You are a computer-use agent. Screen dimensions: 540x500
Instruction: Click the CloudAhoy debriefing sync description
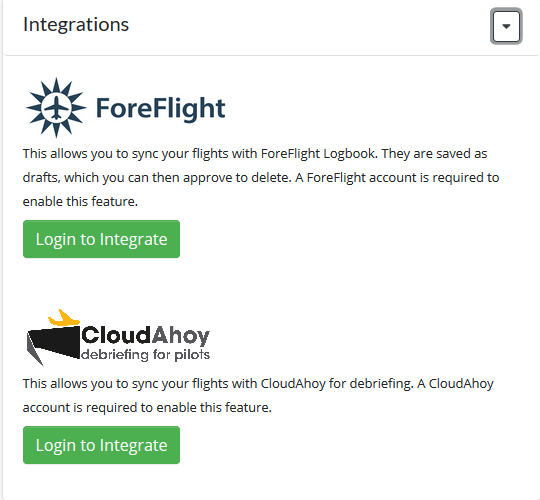[x=258, y=395]
